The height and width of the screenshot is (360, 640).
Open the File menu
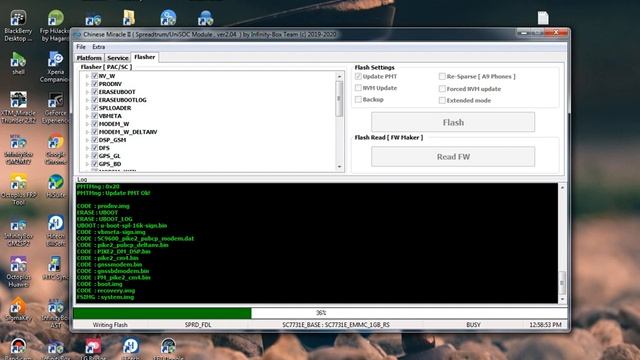81,47
